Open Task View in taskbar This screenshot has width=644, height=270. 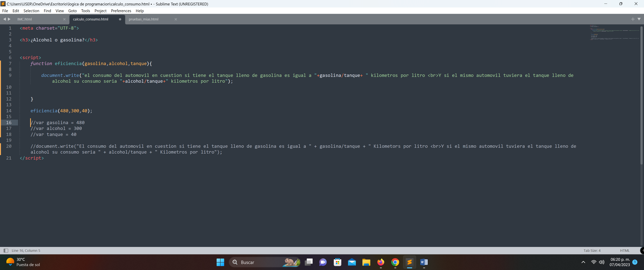click(x=309, y=262)
